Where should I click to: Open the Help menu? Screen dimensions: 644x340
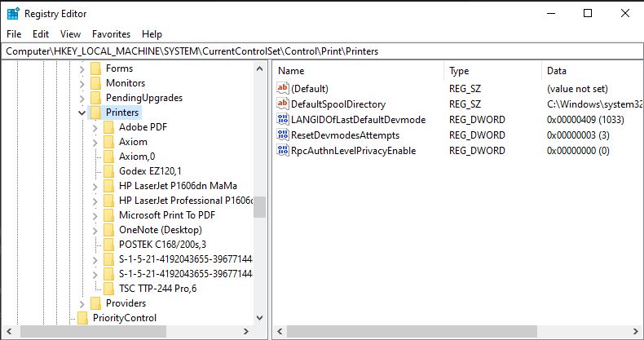tap(152, 34)
